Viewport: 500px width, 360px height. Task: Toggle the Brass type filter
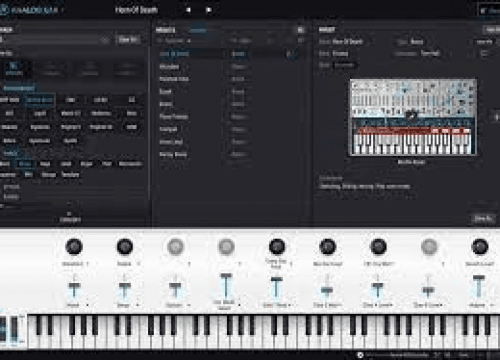point(25,164)
